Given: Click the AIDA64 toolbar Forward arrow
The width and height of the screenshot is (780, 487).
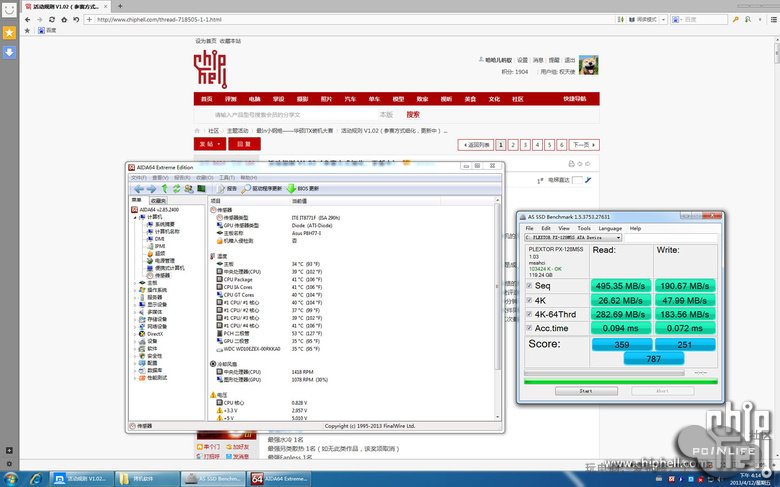Looking at the screenshot, I should point(151,189).
